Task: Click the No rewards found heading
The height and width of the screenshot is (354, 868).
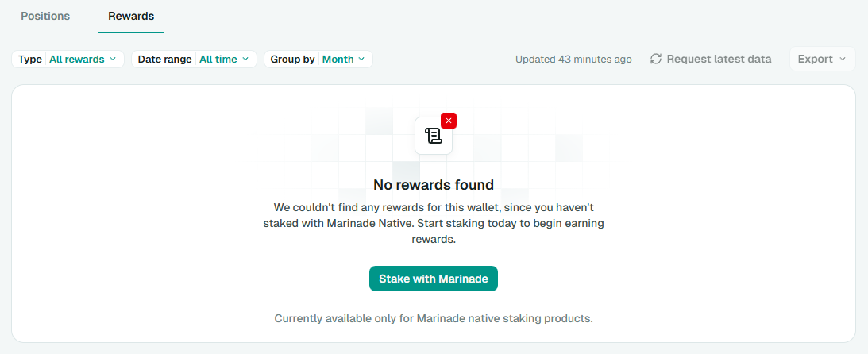Action: click(434, 185)
